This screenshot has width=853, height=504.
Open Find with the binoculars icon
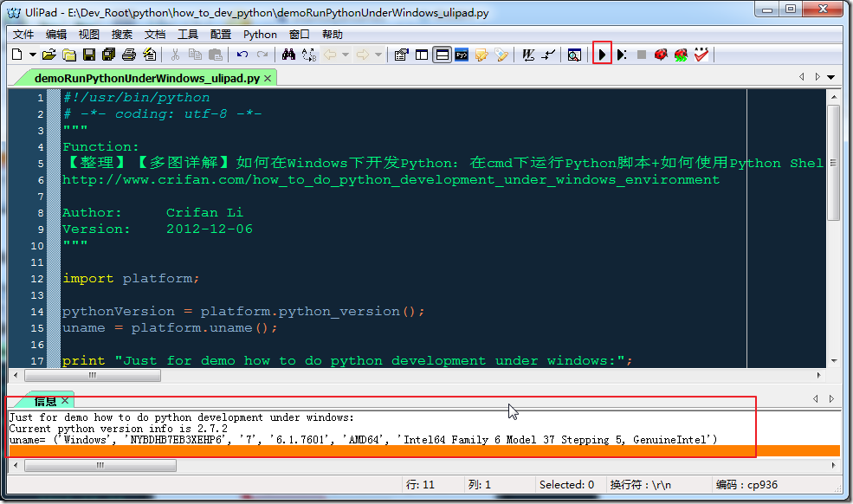click(289, 55)
